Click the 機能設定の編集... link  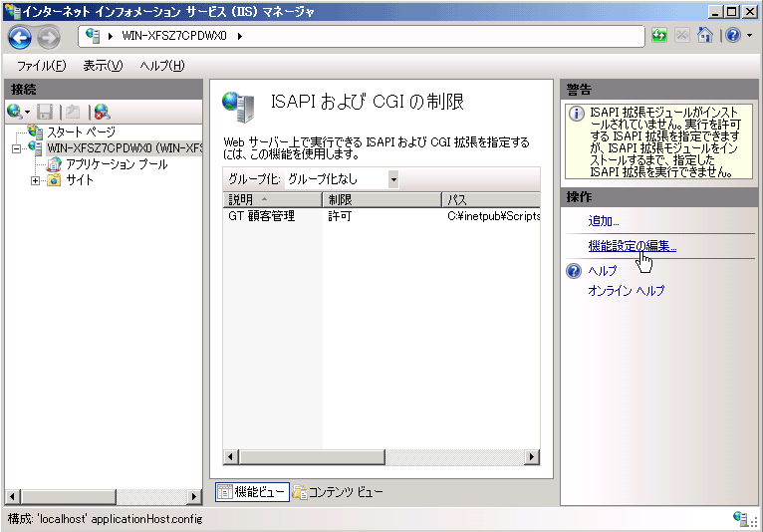pos(632,246)
